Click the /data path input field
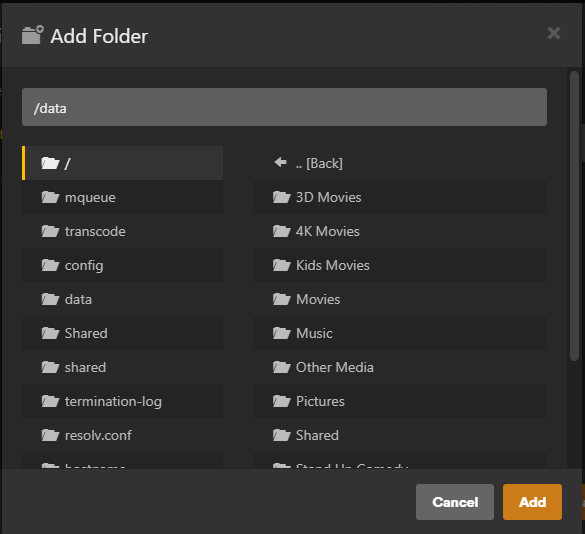Screen dimensions: 585x534 284,107
